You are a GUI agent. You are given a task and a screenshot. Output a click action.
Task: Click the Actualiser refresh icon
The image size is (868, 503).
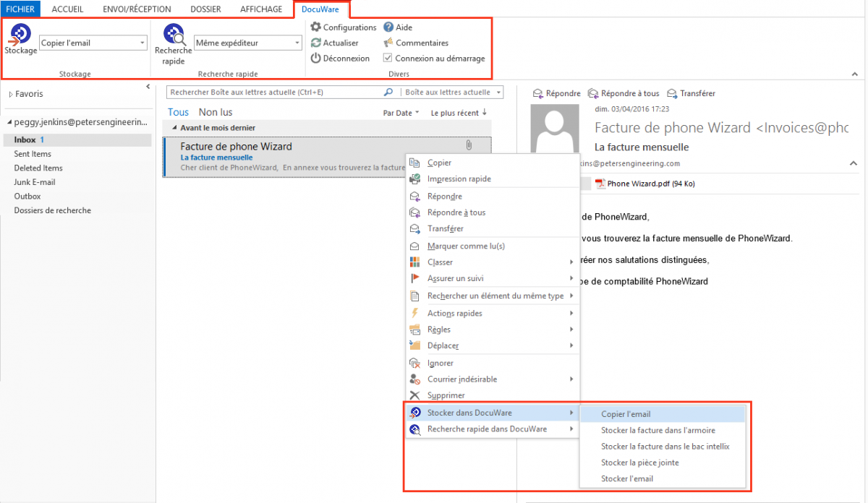[315, 43]
